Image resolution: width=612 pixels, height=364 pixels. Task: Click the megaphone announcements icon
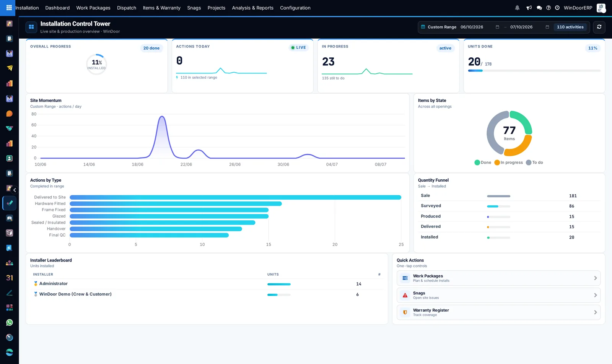click(x=529, y=8)
